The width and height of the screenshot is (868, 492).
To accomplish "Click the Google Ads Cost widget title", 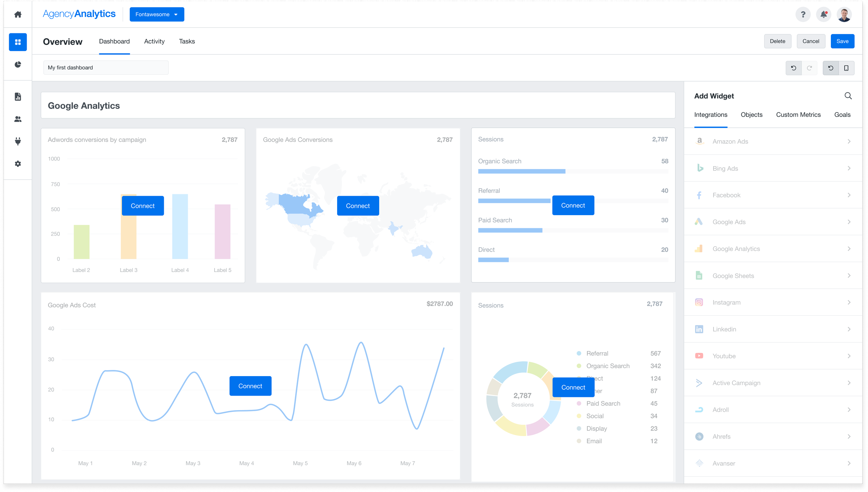I will point(72,305).
